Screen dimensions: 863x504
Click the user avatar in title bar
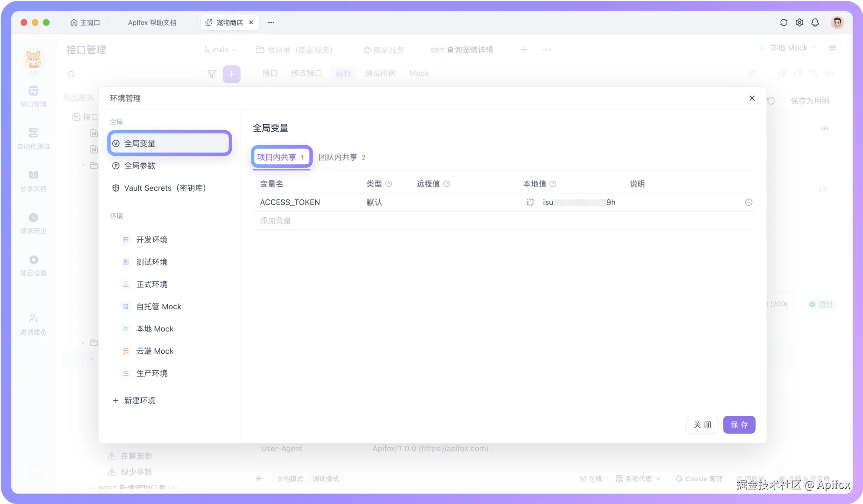point(836,23)
